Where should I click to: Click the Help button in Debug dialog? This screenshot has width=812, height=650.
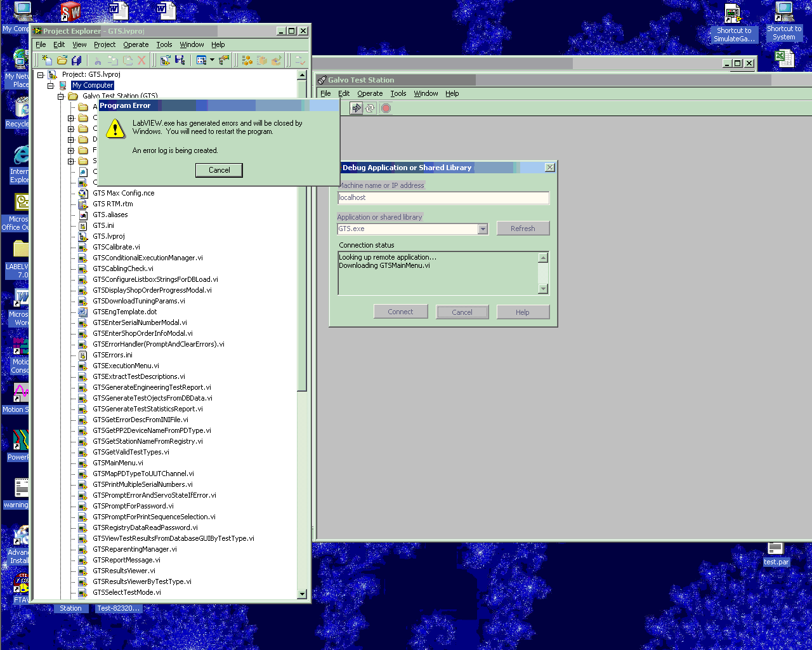(x=523, y=312)
